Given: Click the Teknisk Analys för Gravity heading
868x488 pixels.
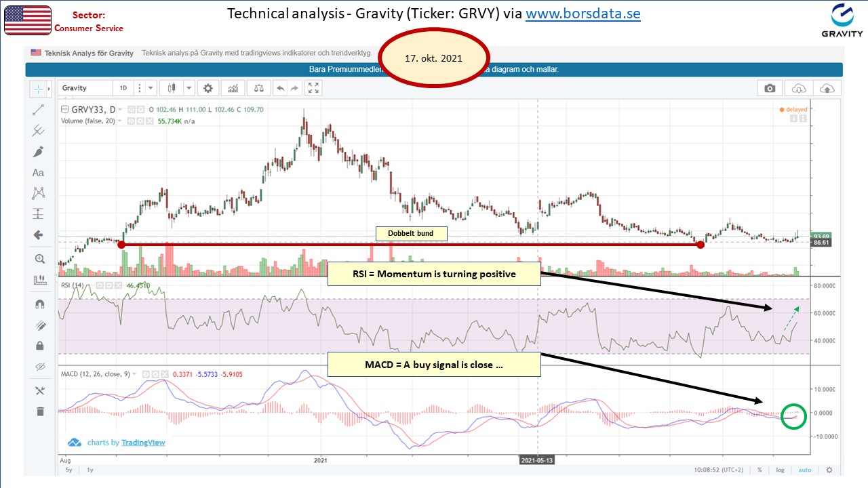Looking at the screenshot, I should point(89,52).
